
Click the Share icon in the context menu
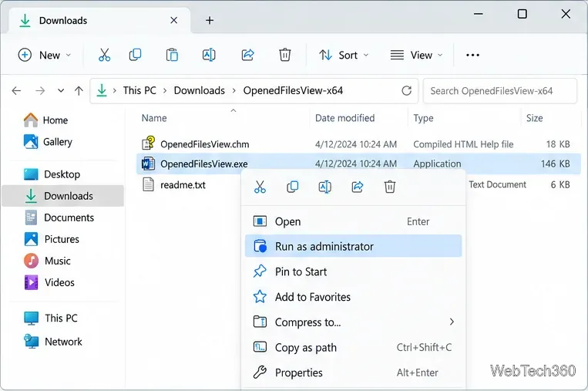tap(358, 187)
